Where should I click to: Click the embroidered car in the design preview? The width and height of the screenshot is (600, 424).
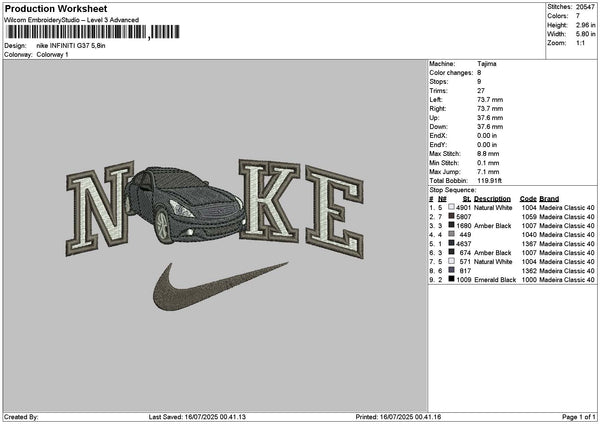[x=185, y=205]
